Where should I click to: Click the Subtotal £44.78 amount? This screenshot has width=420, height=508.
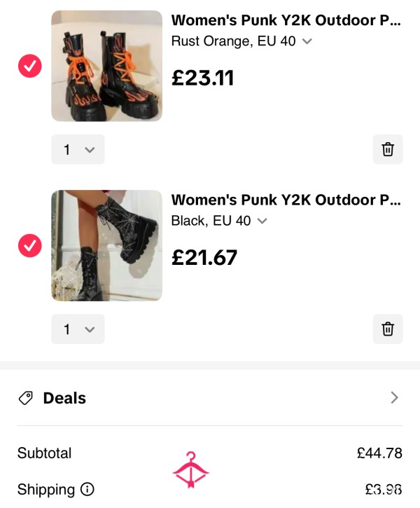point(379,453)
